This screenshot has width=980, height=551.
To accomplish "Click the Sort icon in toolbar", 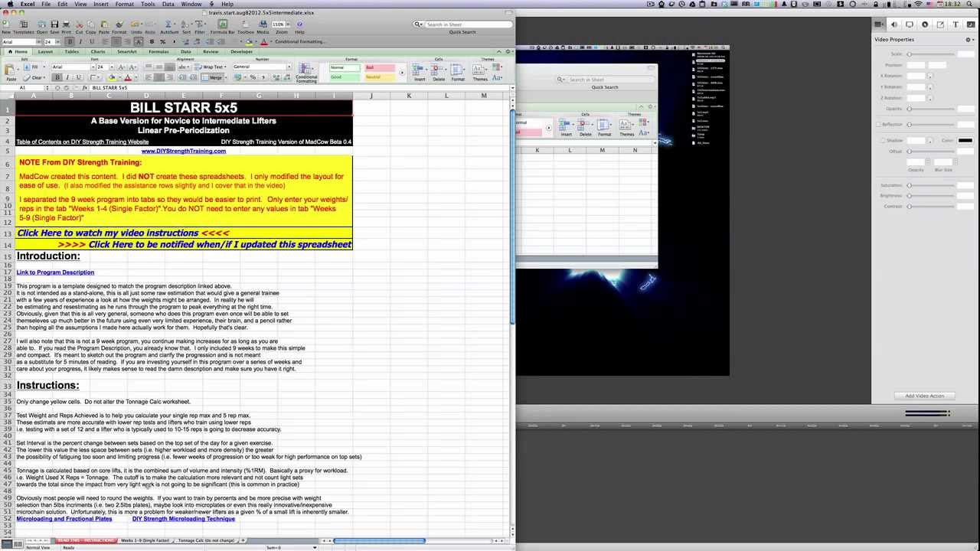I will (185, 24).
